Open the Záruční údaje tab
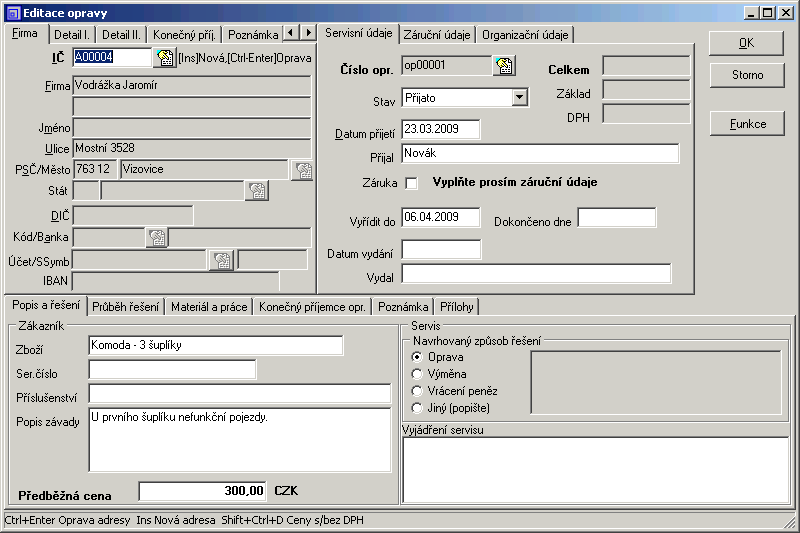 pos(437,35)
